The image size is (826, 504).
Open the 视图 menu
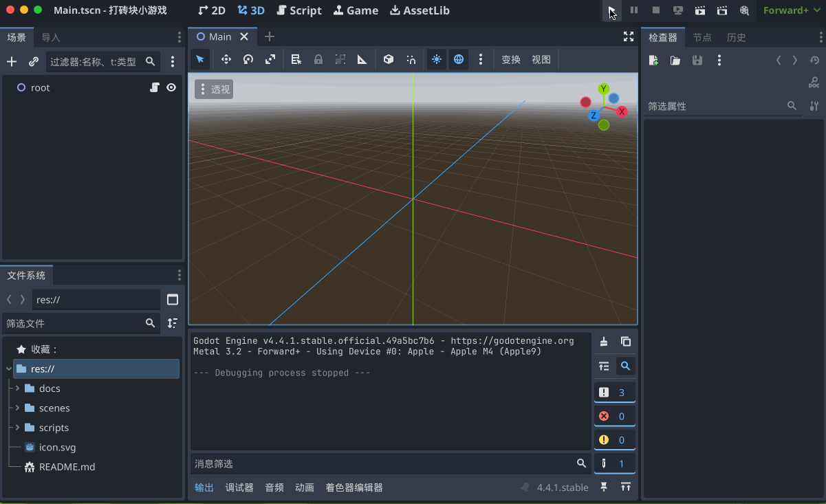(541, 60)
